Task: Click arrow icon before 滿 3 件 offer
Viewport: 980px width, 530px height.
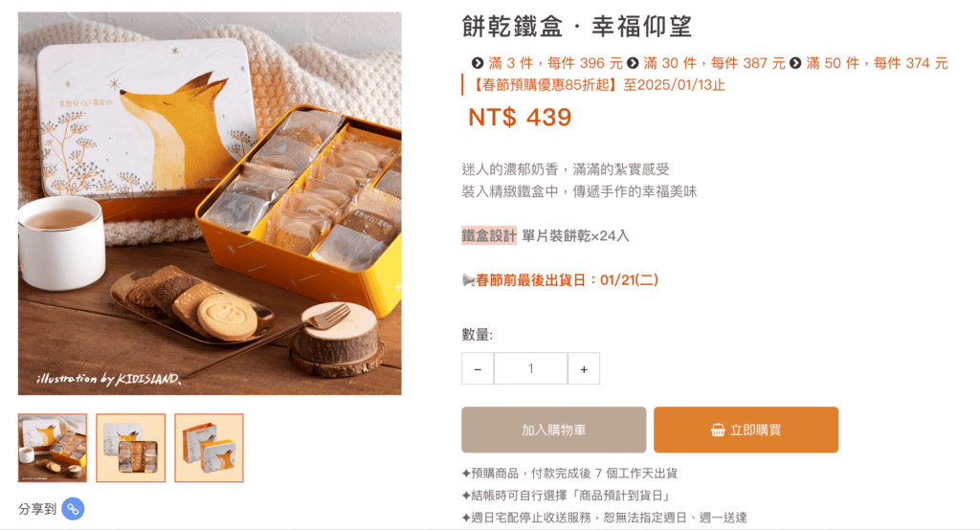Action: click(478, 63)
